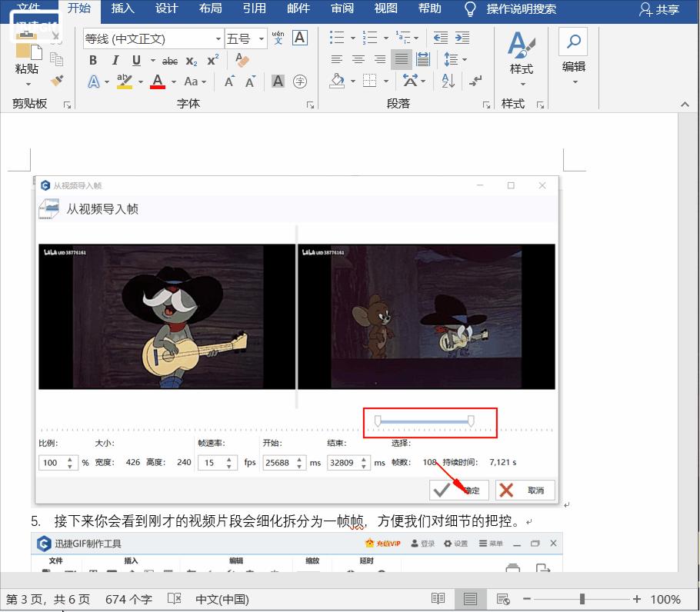Apply italic formatting
This screenshot has width=700, height=612.
tap(115, 60)
